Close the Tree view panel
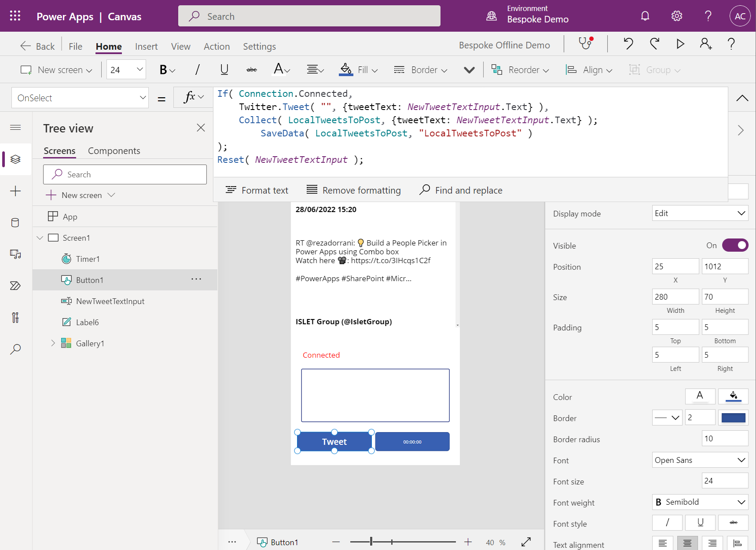The width and height of the screenshot is (756, 550). [x=201, y=128]
